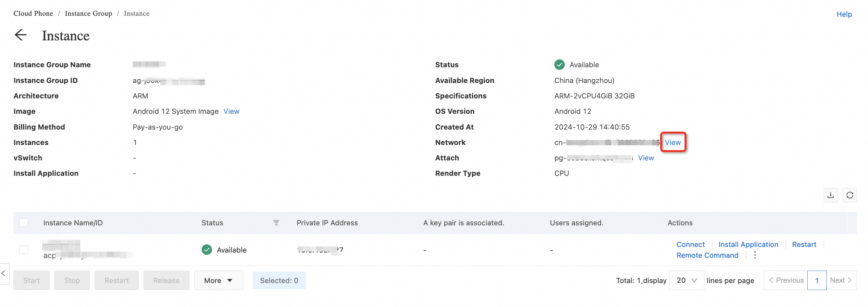Open the More dropdown button

pyautogui.click(x=218, y=280)
